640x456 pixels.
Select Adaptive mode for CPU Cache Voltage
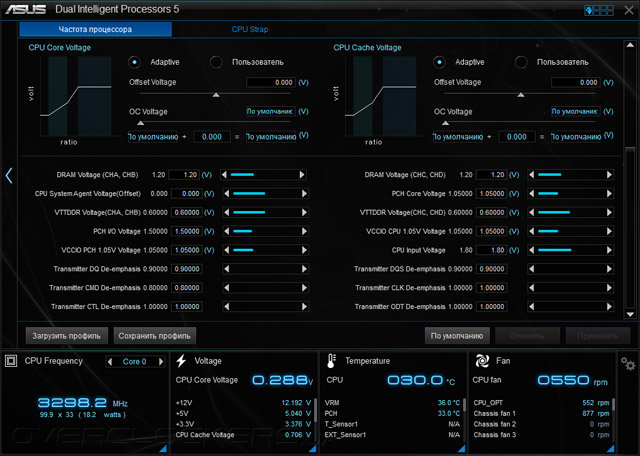click(x=439, y=62)
